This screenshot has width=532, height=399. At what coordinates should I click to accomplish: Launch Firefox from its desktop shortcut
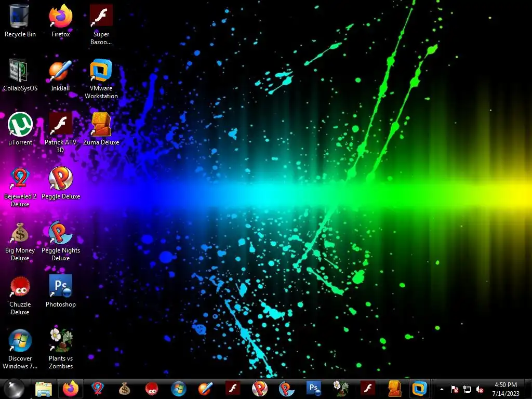tap(60, 21)
